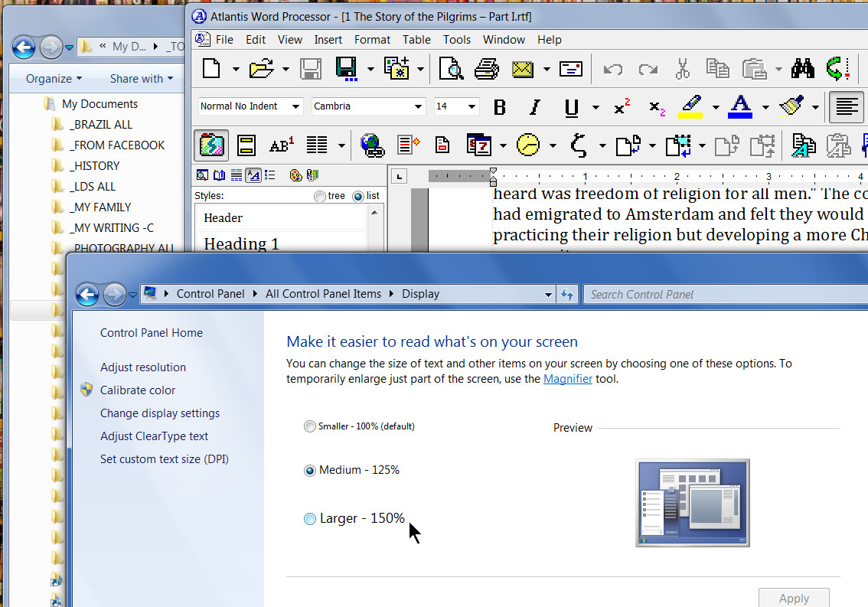This screenshot has width=868, height=607.
Task: Click the Apply button in Display settings
Action: tap(794, 598)
